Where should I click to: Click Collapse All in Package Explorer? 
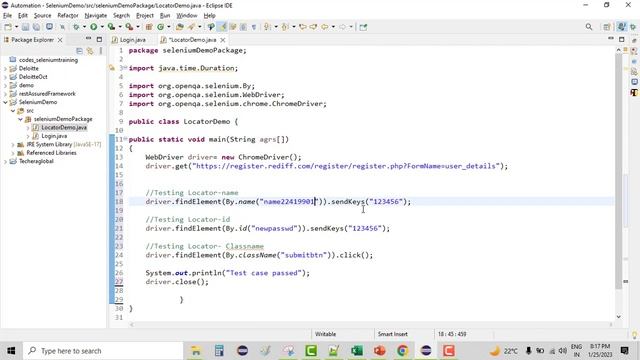(79, 51)
